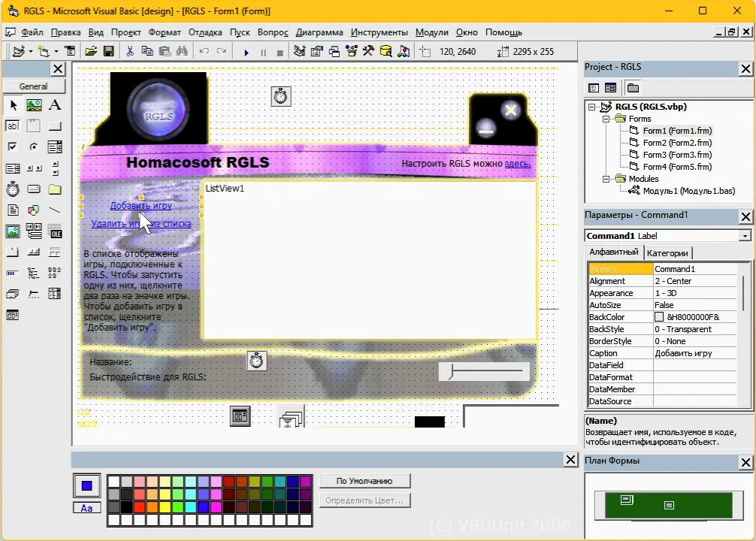Collapse the Forms folder in project tree
This screenshot has height=541, width=756.
click(x=606, y=119)
